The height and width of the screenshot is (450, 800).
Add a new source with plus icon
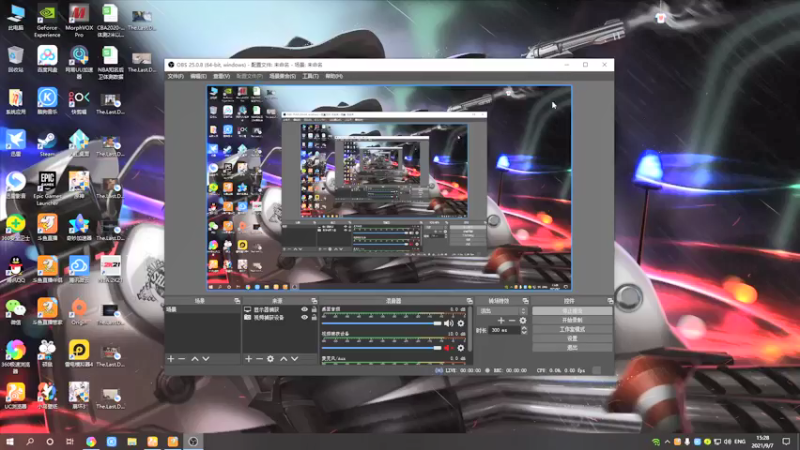(248, 359)
